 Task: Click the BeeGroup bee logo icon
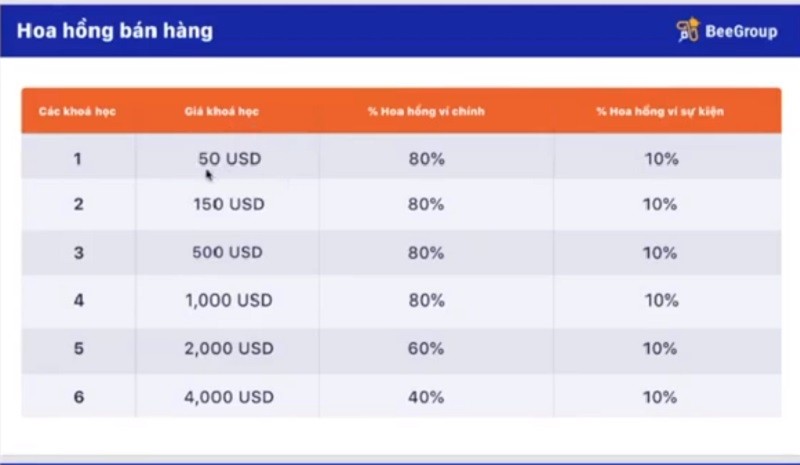coord(688,31)
